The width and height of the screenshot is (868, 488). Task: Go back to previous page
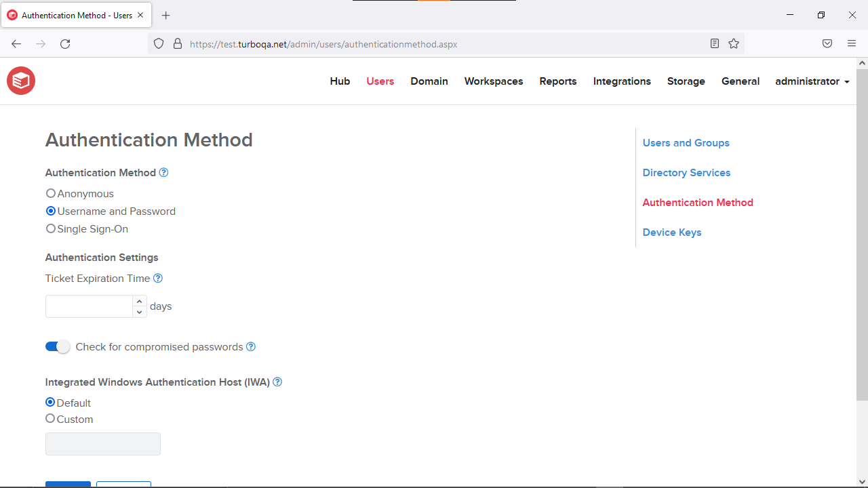pos(16,44)
